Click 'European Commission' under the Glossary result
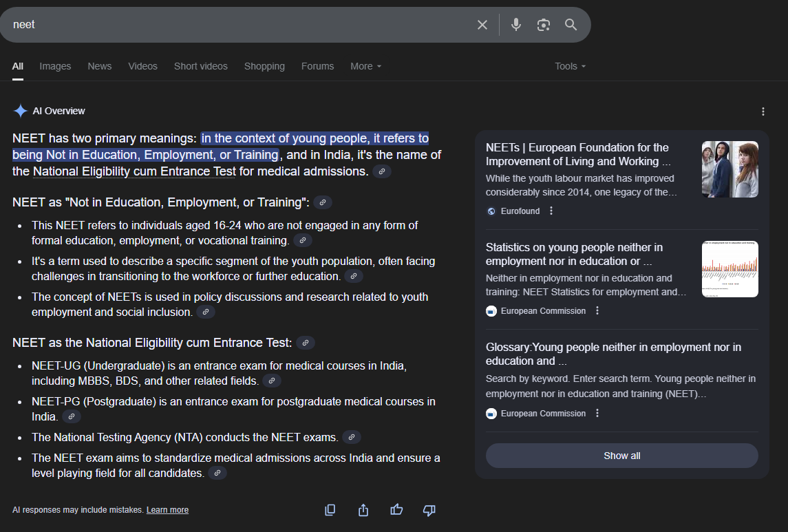The height and width of the screenshot is (532, 788). pos(543,414)
